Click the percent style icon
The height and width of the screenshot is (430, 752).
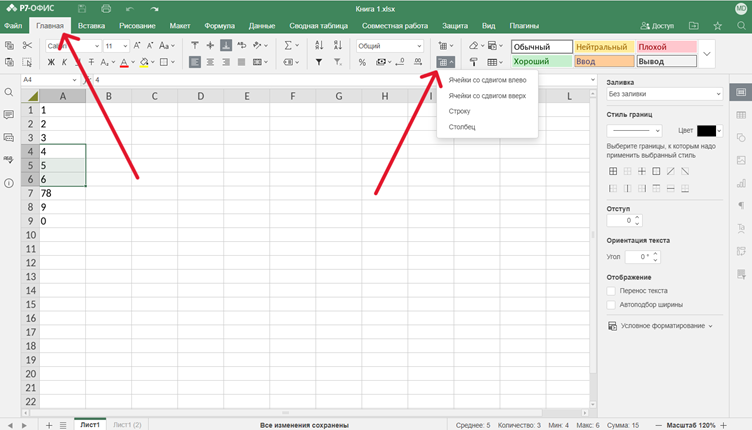[362, 62]
